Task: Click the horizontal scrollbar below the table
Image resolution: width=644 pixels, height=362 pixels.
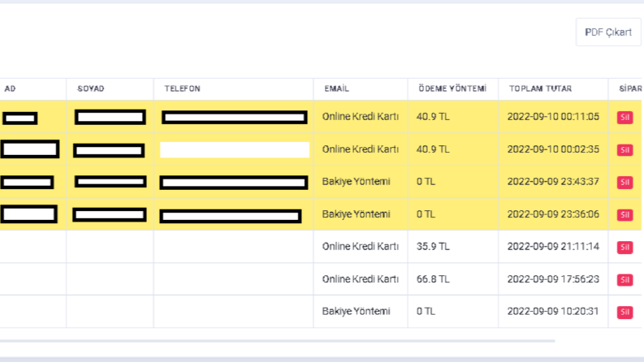Action: pos(277,341)
